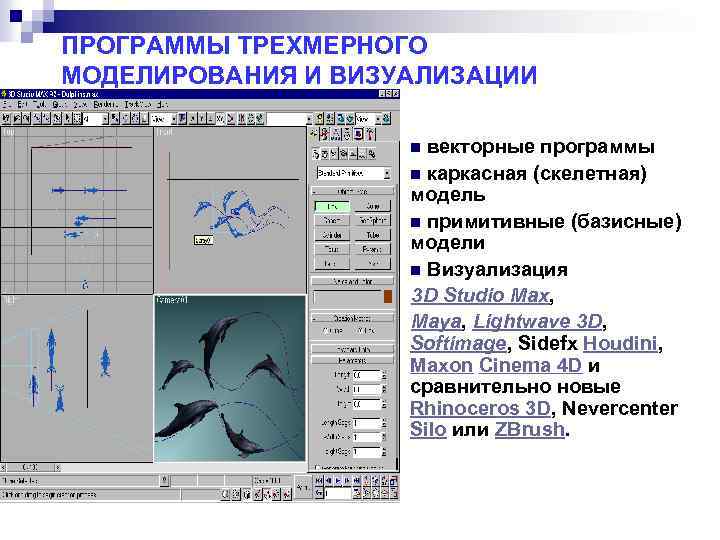Go to start of animation
The height and width of the screenshot is (540, 720).
(319, 481)
